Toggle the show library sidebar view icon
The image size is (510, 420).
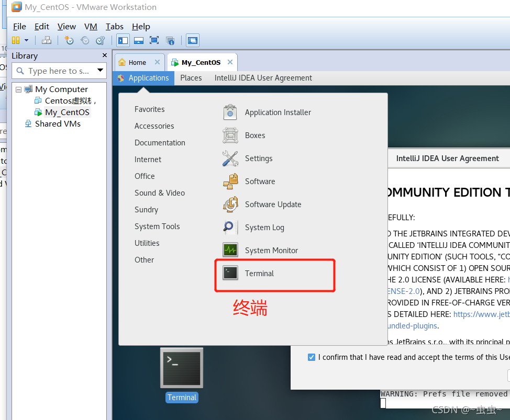pyautogui.click(x=123, y=40)
